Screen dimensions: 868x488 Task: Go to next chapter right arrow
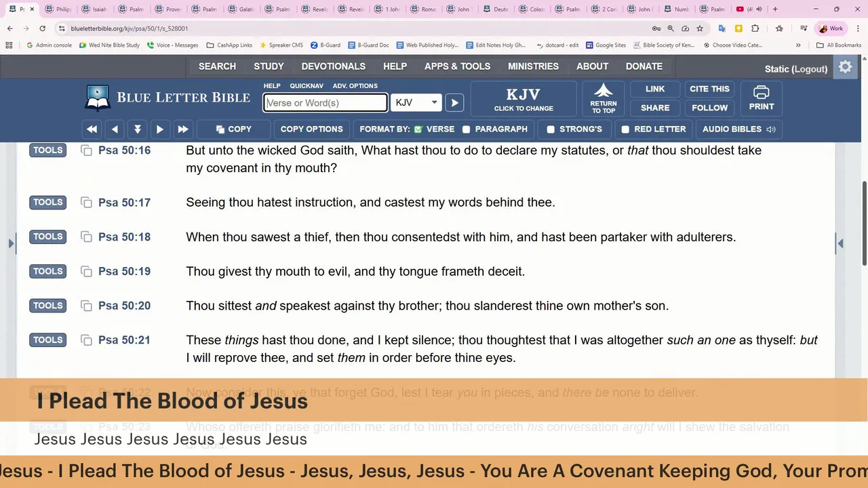(160, 129)
